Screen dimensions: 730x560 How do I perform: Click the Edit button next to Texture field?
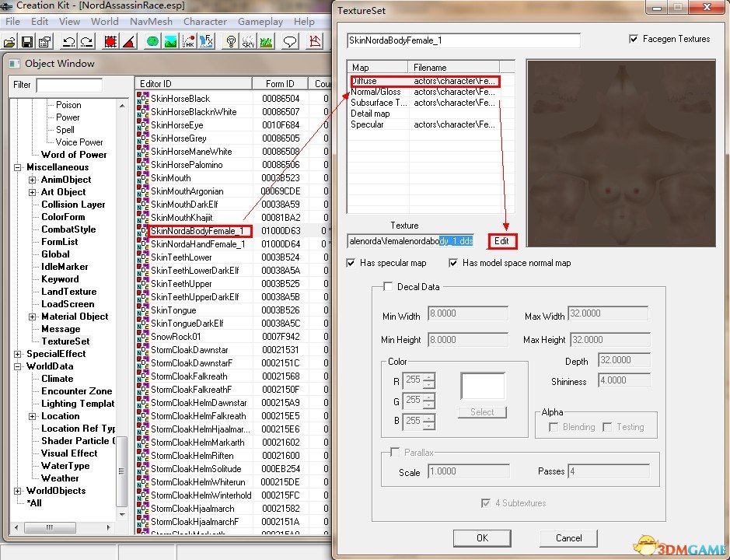[502, 241]
